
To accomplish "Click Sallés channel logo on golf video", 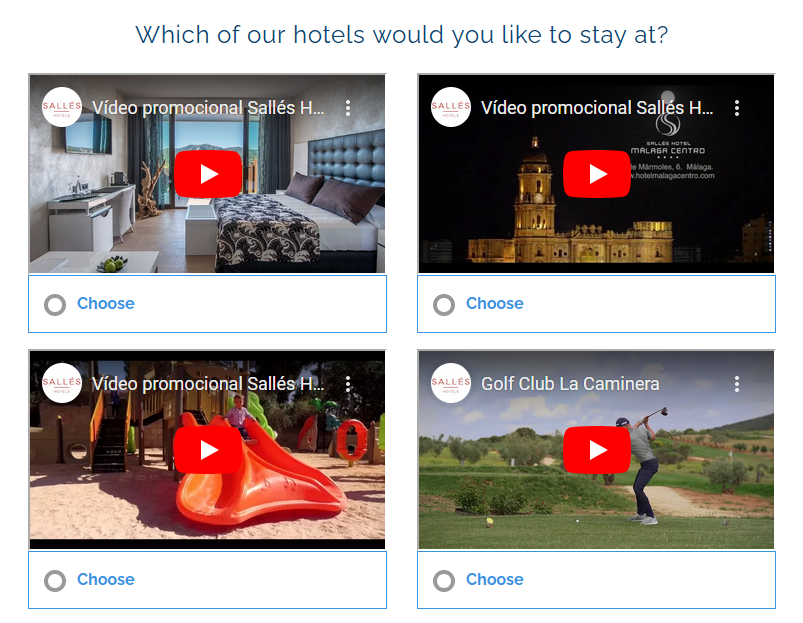I will tap(451, 383).
